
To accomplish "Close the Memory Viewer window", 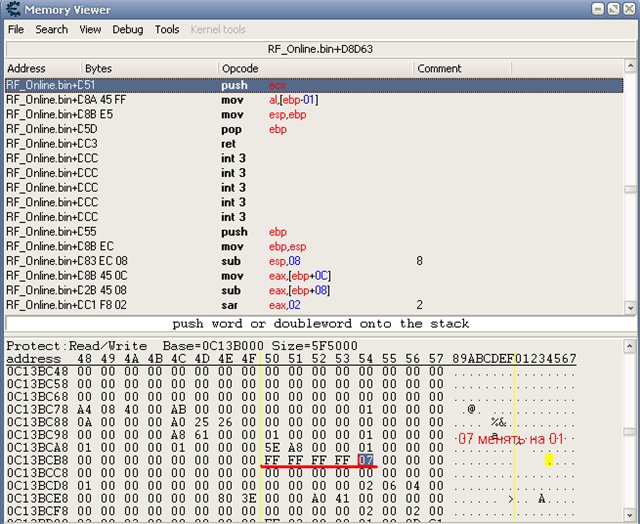I will pos(629,9).
